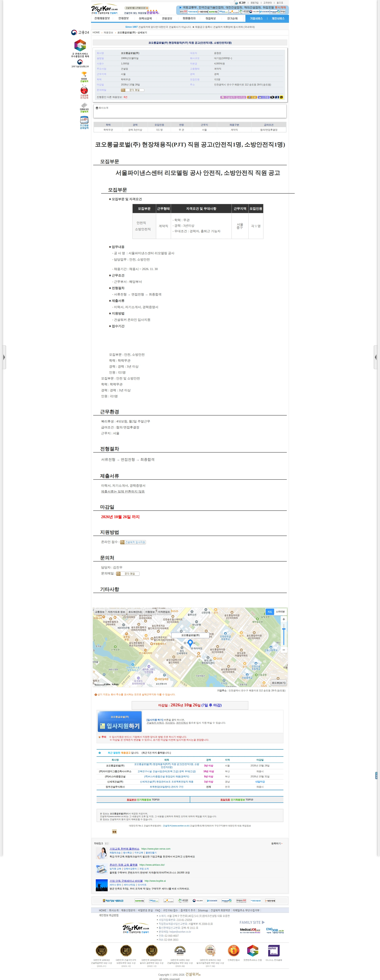Screen dimensions: 380x980
Task: Click 건설워커 입사지원 button near the company info
Action: (x=233, y=97)
